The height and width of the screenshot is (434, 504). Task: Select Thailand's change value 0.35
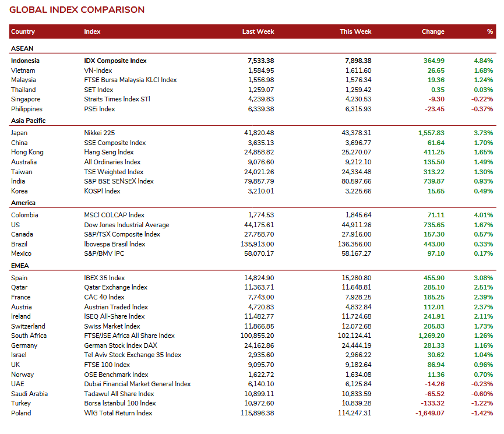click(438, 90)
